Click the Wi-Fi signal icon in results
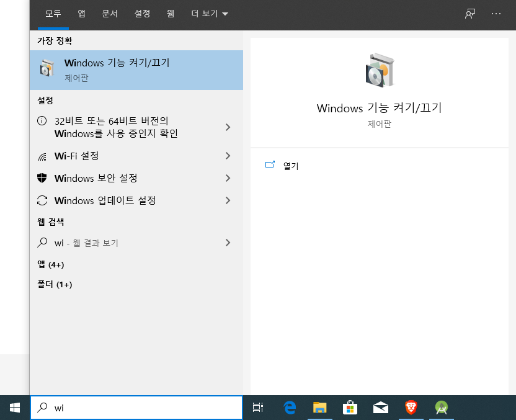The image size is (516, 420). pos(42,157)
